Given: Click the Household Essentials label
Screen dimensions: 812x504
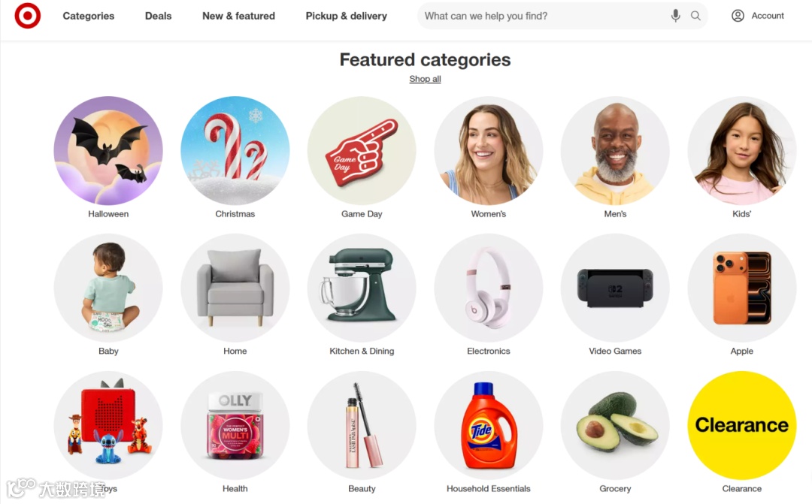Looking at the screenshot, I should (x=489, y=488).
